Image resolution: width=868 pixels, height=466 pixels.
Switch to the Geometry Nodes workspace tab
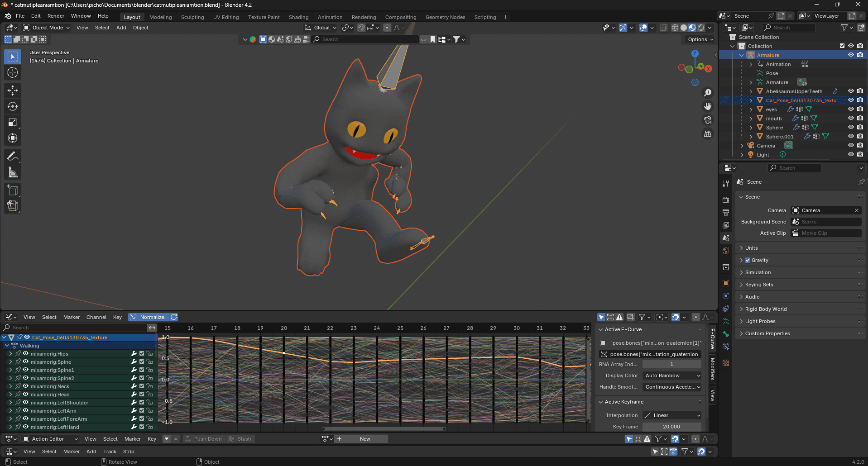tap(445, 17)
